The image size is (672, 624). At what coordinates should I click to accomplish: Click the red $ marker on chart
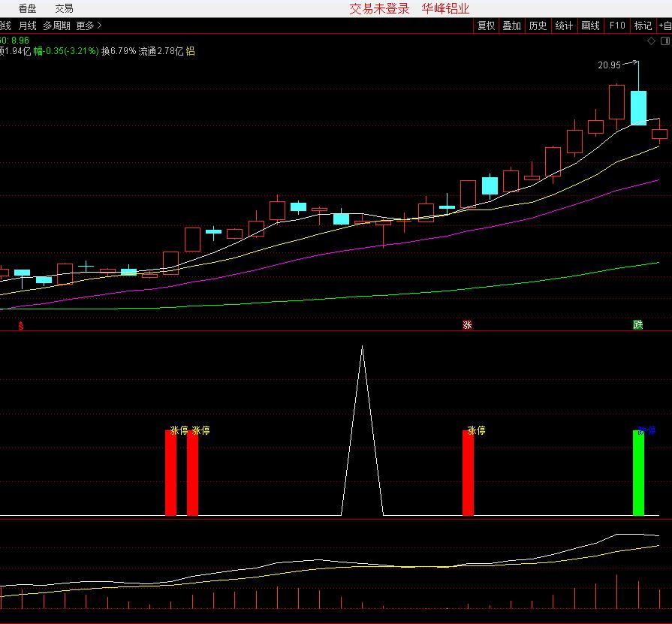21,326
